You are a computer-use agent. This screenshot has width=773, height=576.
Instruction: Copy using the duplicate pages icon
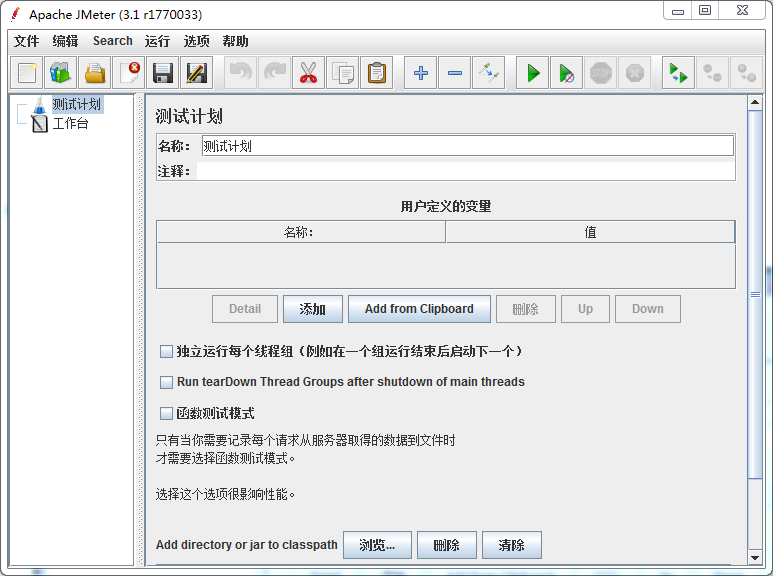pos(342,73)
